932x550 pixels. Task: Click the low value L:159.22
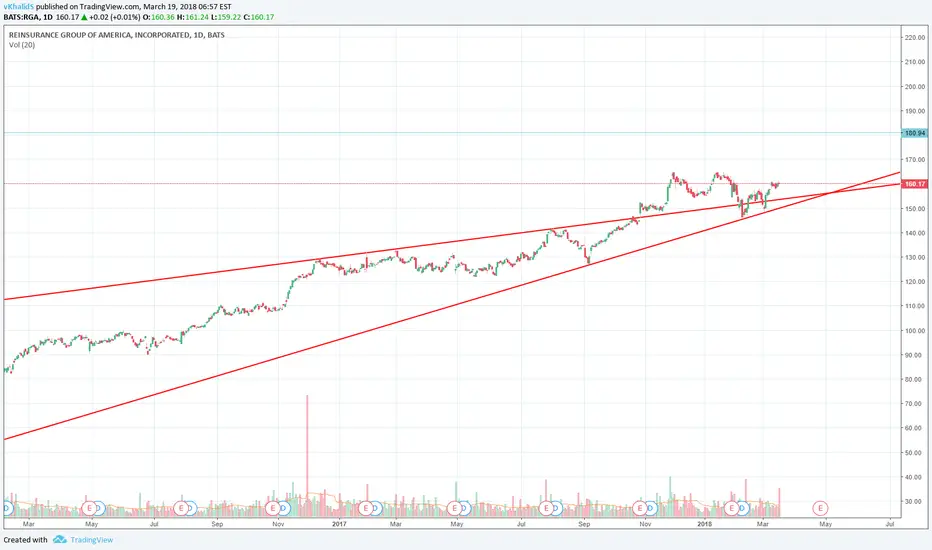click(x=226, y=17)
